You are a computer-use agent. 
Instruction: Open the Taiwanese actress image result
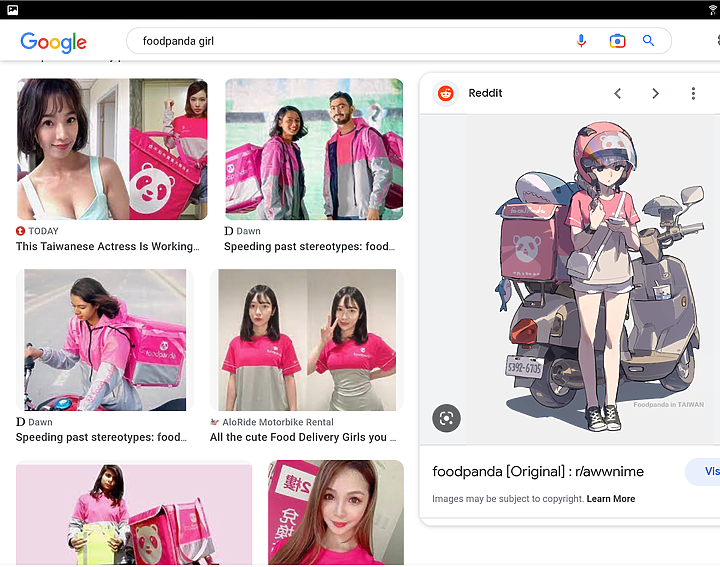pos(112,149)
